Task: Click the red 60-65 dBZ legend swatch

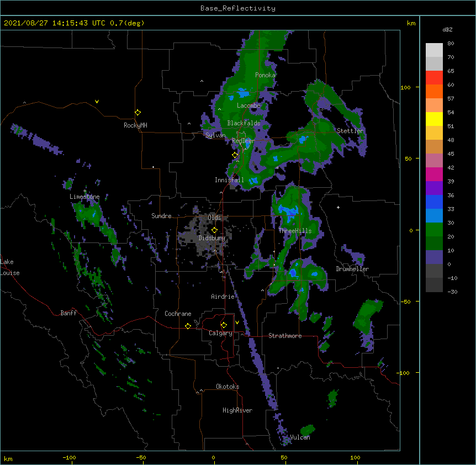Action: tap(434, 78)
